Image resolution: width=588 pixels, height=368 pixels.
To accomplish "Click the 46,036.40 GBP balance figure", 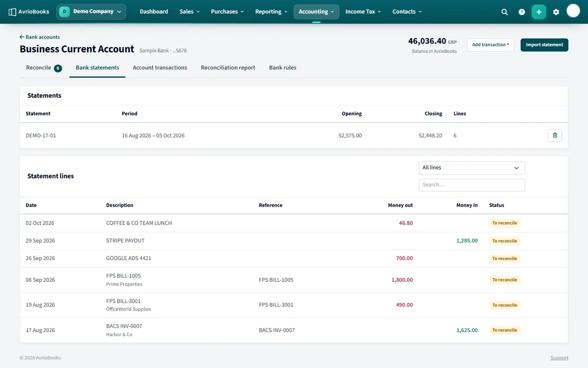I will (433, 41).
